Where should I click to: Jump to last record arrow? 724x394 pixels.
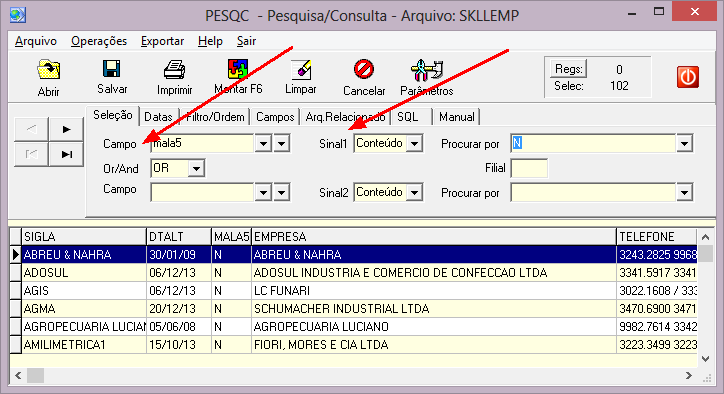point(66,154)
